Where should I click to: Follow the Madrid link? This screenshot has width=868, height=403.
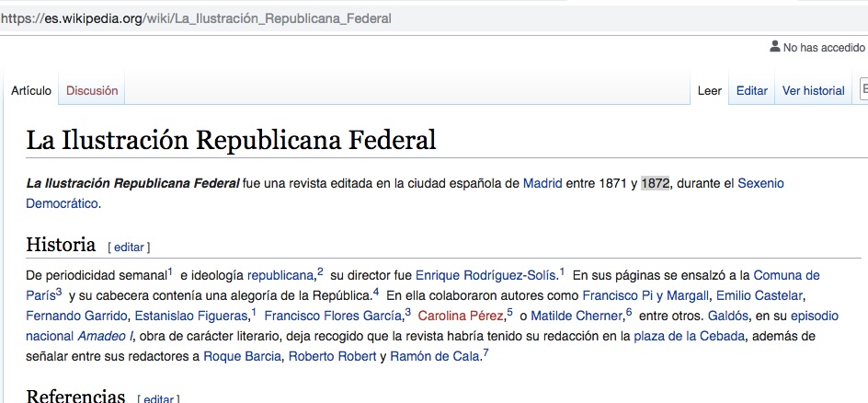(x=542, y=184)
